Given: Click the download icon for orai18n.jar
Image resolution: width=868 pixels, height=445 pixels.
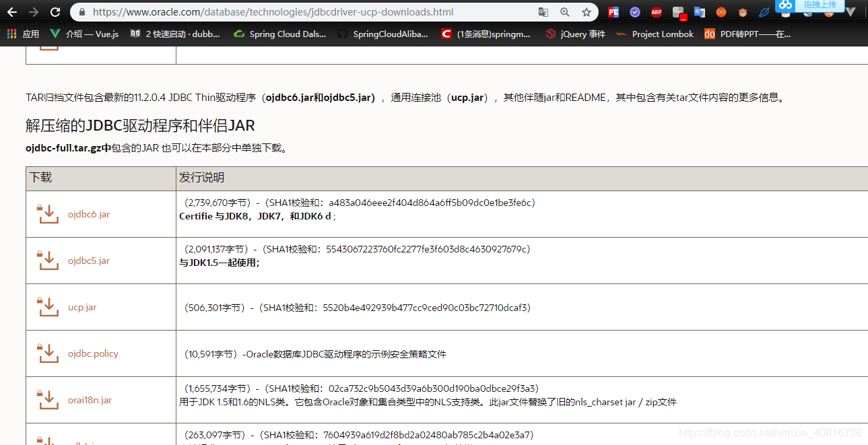Looking at the screenshot, I should [47, 399].
